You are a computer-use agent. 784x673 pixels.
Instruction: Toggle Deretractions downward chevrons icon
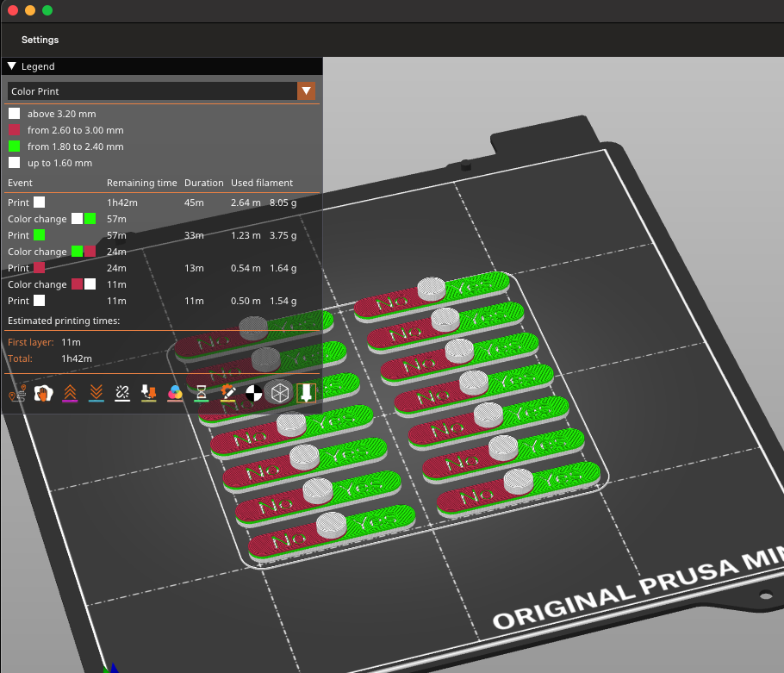[x=96, y=393]
